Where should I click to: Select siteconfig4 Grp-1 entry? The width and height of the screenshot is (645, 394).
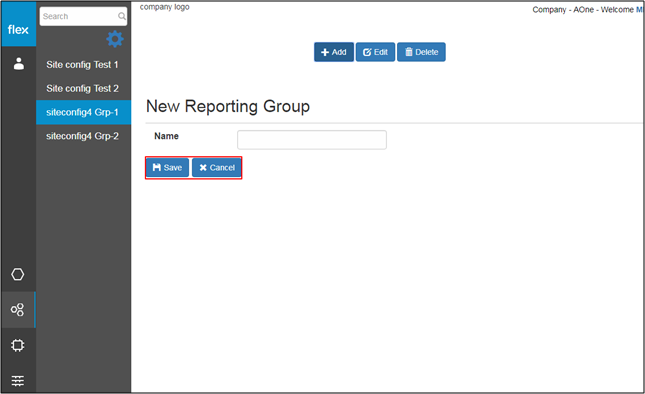[84, 112]
